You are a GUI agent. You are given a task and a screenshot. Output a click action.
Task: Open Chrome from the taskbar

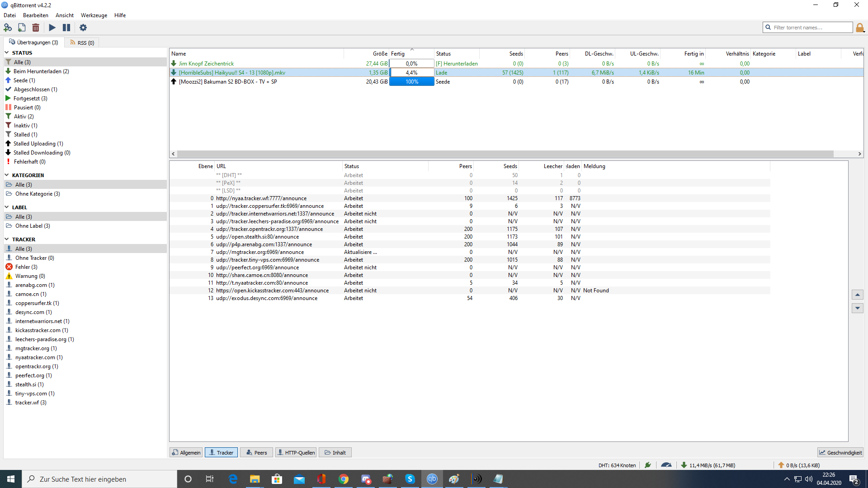pos(344,479)
